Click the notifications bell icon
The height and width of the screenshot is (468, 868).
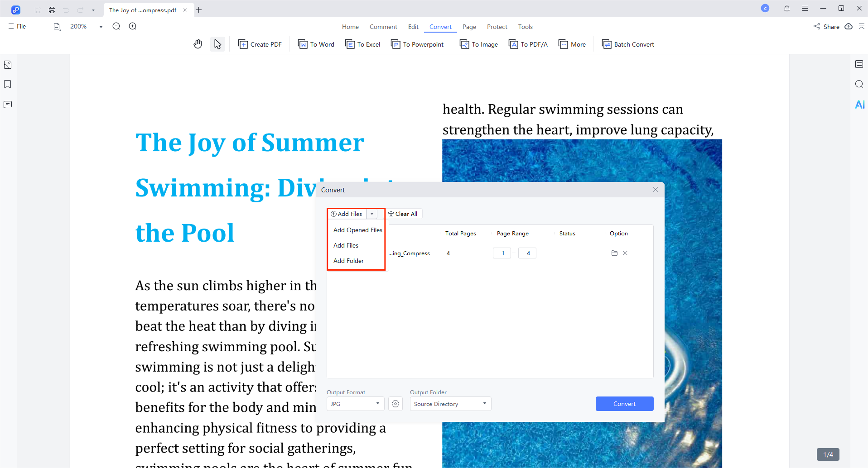pyautogui.click(x=787, y=8)
